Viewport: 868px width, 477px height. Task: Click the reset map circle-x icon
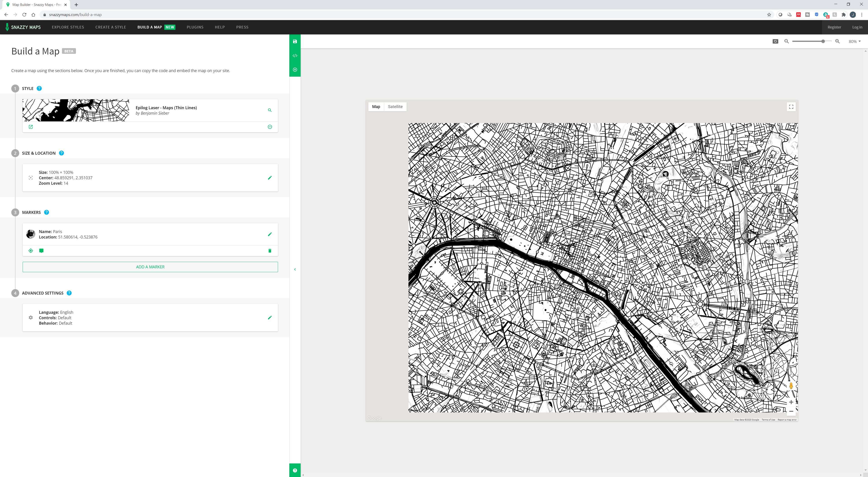(x=295, y=70)
